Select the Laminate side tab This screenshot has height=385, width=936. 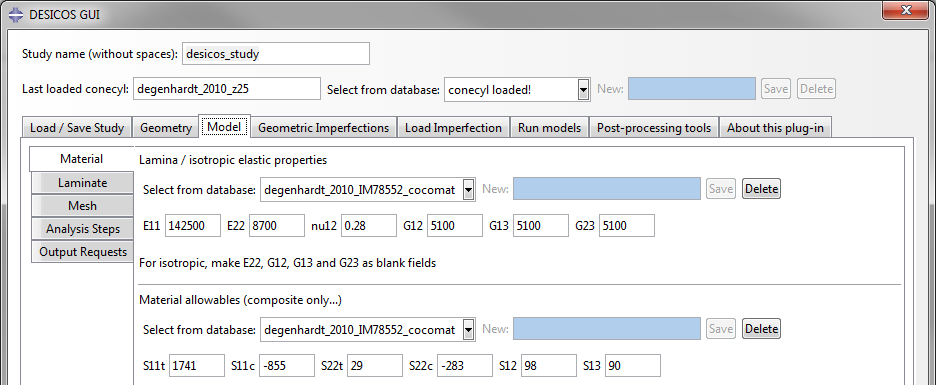82,183
